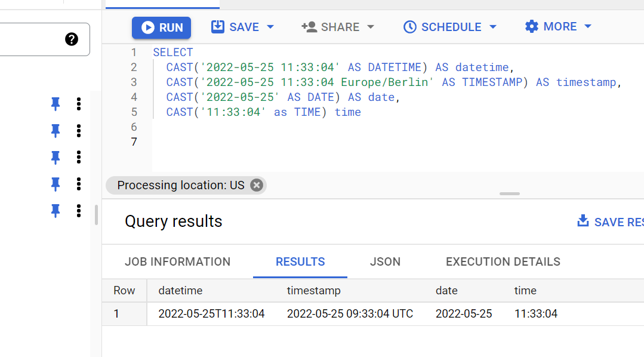Click the sidebar vertical scrollbar
This screenshot has height=357, width=644.
96,215
